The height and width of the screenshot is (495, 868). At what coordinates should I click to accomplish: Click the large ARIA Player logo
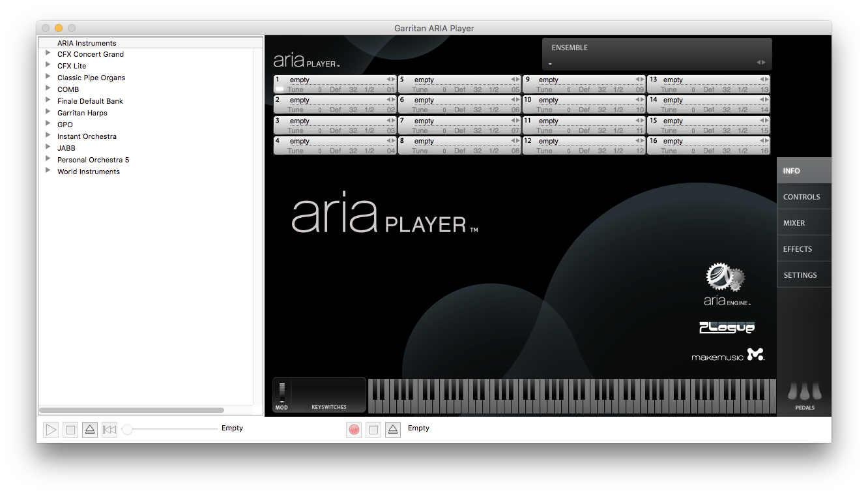(x=384, y=213)
